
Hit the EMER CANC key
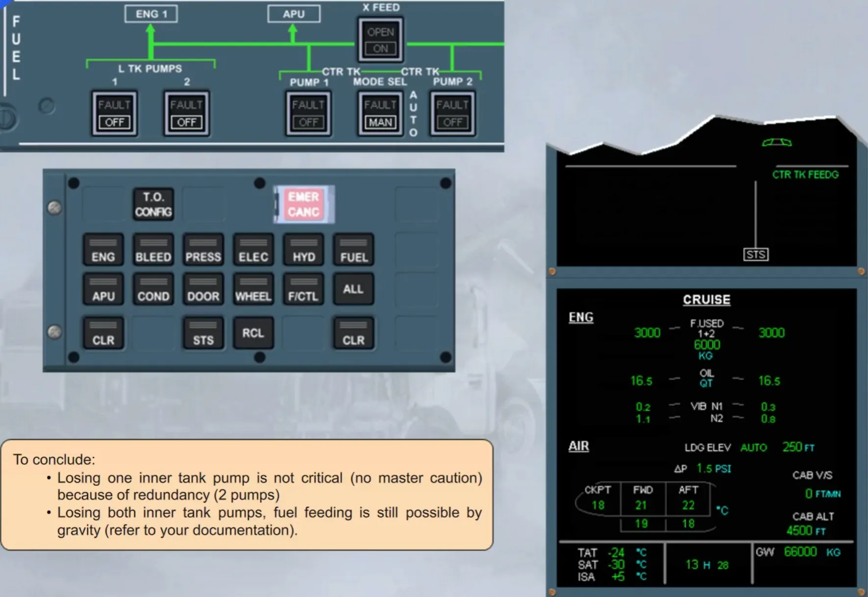(304, 204)
